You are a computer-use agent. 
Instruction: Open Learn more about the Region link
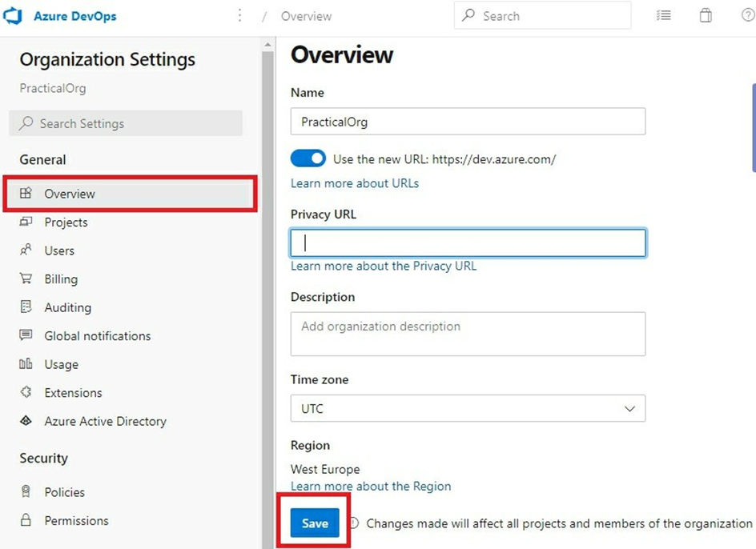371,486
